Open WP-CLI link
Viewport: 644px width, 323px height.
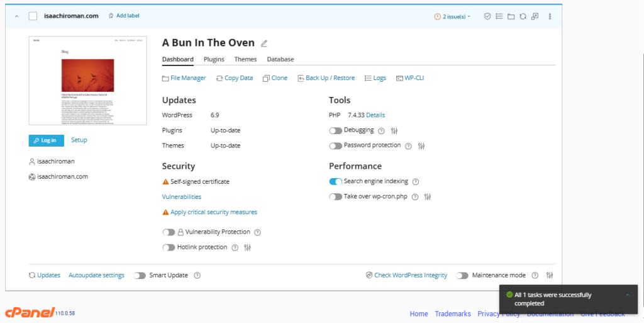pos(410,78)
